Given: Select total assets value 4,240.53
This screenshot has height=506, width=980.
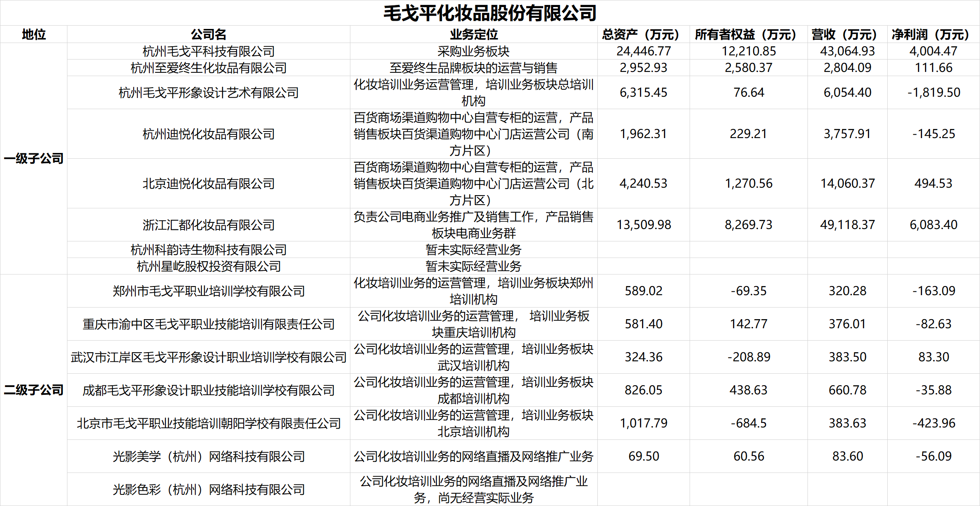Looking at the screenshot, I should coord(643,184).
